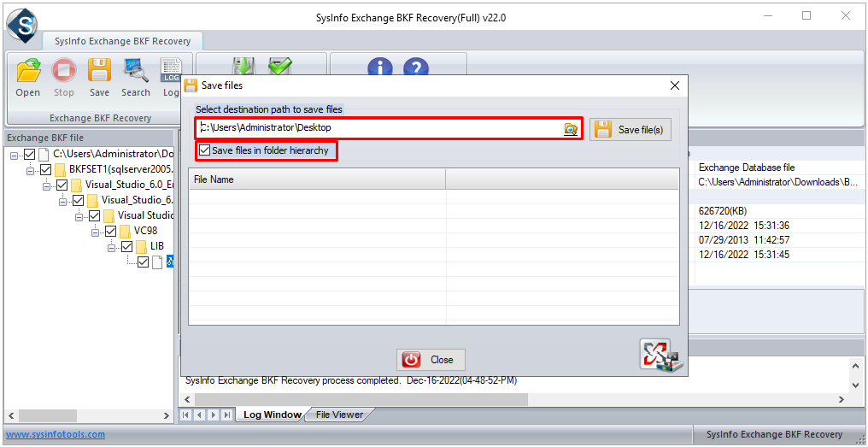Image resolution: width=868 pixels, height=447 pixels.
Task: Click tree panel scroll right arrow
Action: coord(166,415)
